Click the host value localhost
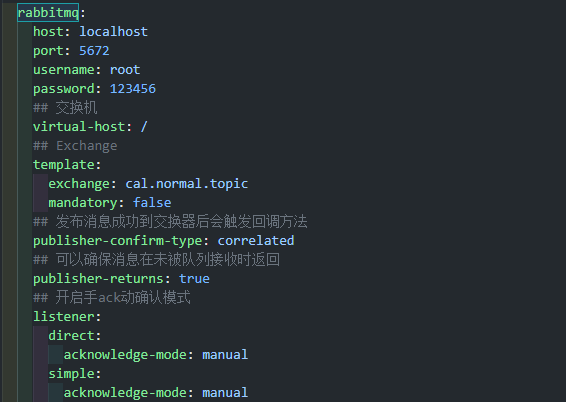The width and height of the screenshot is (566, 402). [x=113, y=32]
